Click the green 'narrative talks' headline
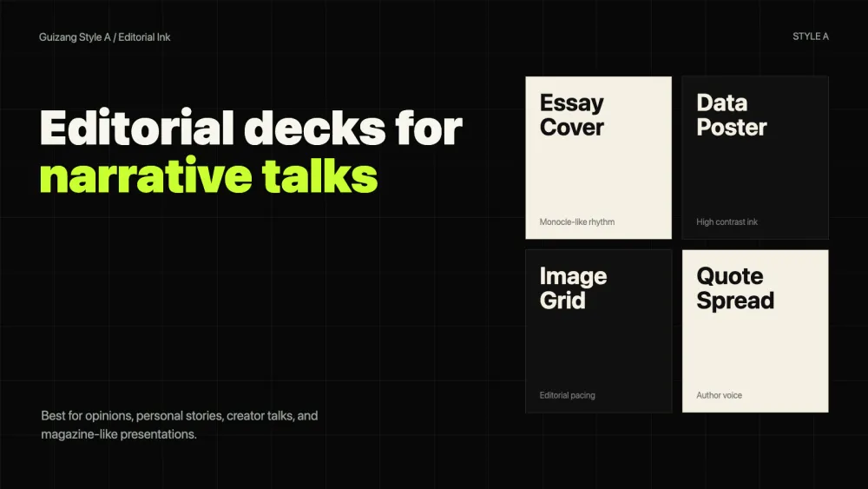The width and height of the screenshot is (868, 489). pos(208,175)
